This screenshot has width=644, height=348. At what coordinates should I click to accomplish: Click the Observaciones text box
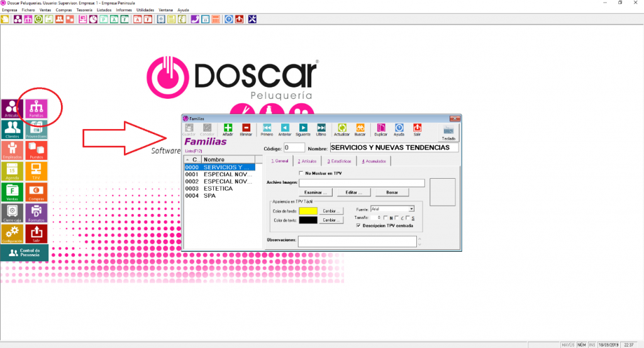point(357,241)
